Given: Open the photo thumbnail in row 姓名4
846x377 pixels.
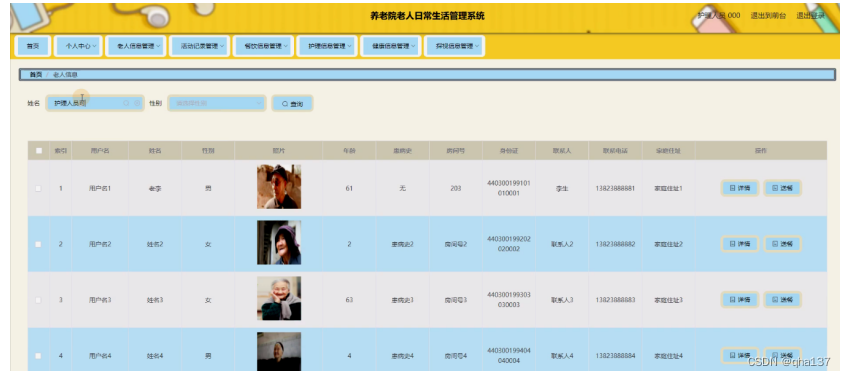Looking at the screenshot, I should click(x=279, y=352).
